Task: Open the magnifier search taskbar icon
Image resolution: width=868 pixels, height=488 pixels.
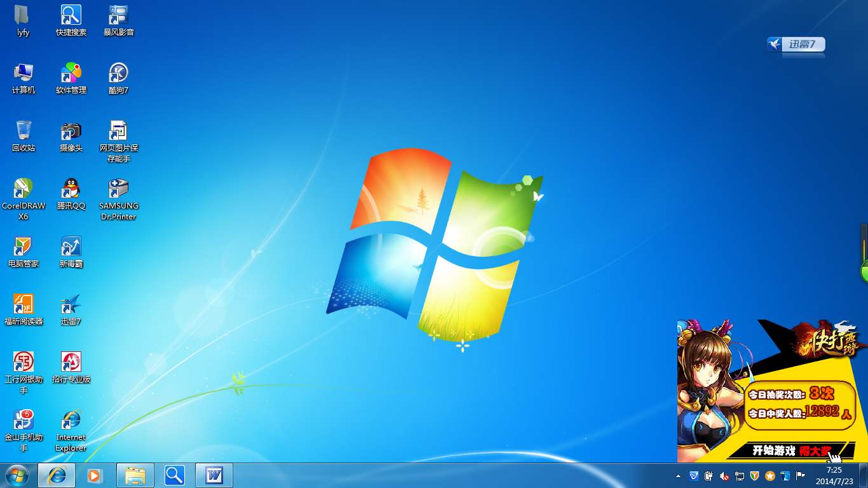Action: (x=174, y=475)
